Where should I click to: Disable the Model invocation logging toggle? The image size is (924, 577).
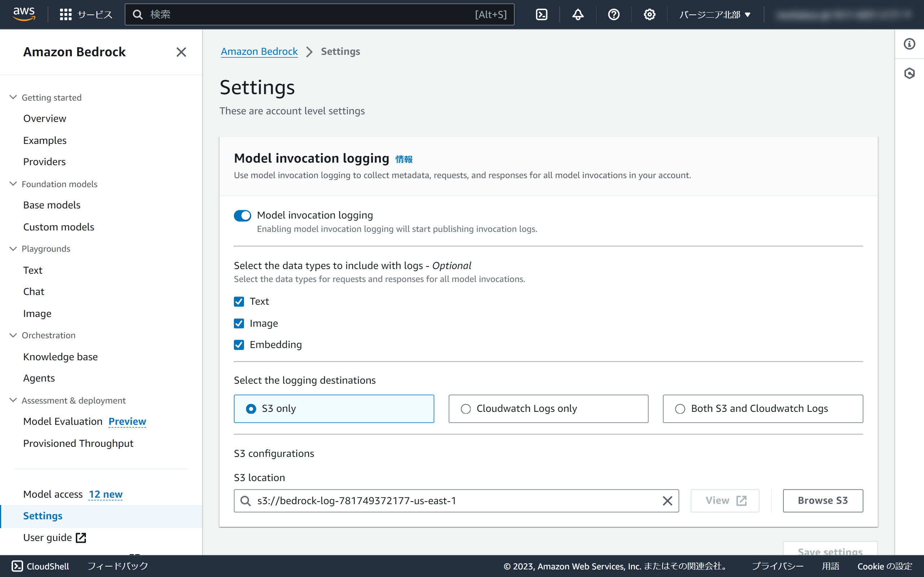243,216
